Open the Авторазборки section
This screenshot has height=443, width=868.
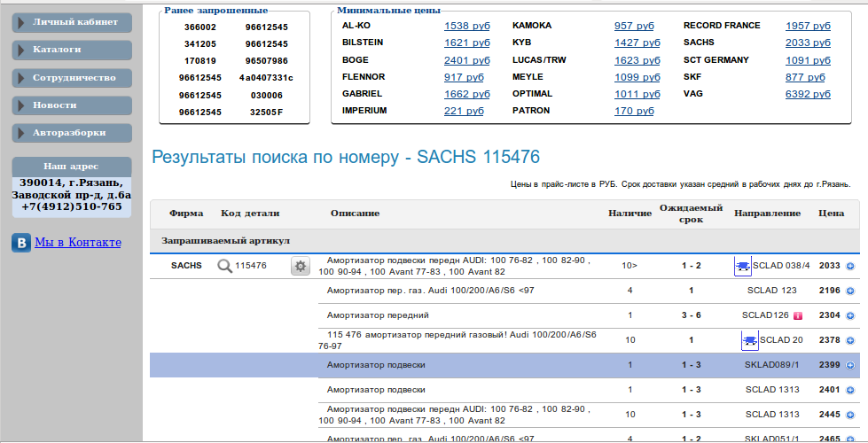pos(72,133)
